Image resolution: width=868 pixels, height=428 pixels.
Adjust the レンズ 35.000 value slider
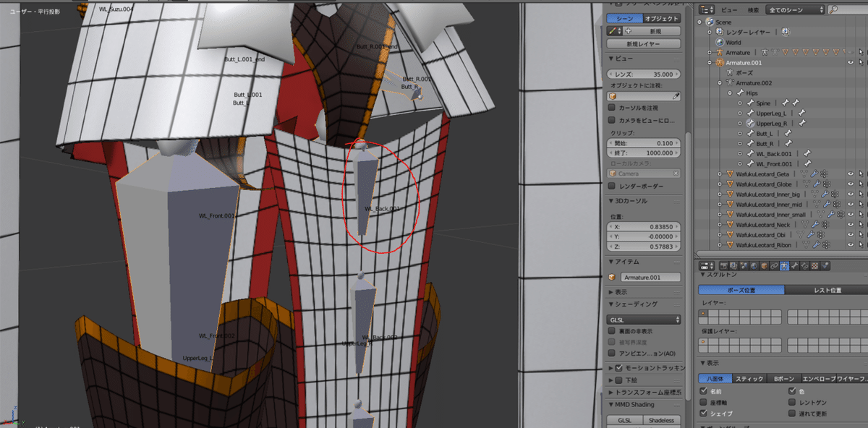(x=644, y=74)
